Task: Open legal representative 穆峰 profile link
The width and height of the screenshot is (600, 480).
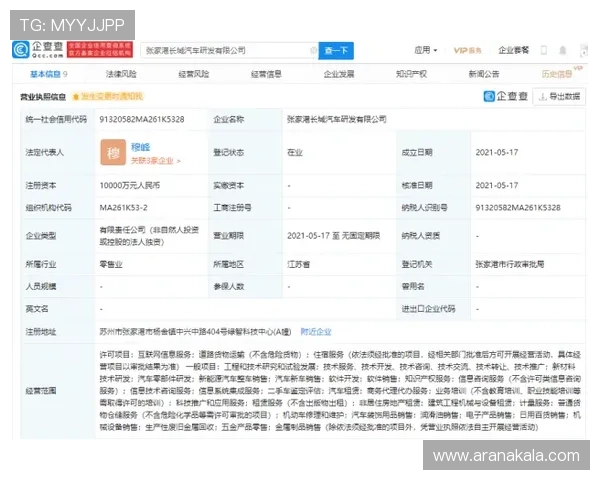Action: click(140, 147)
